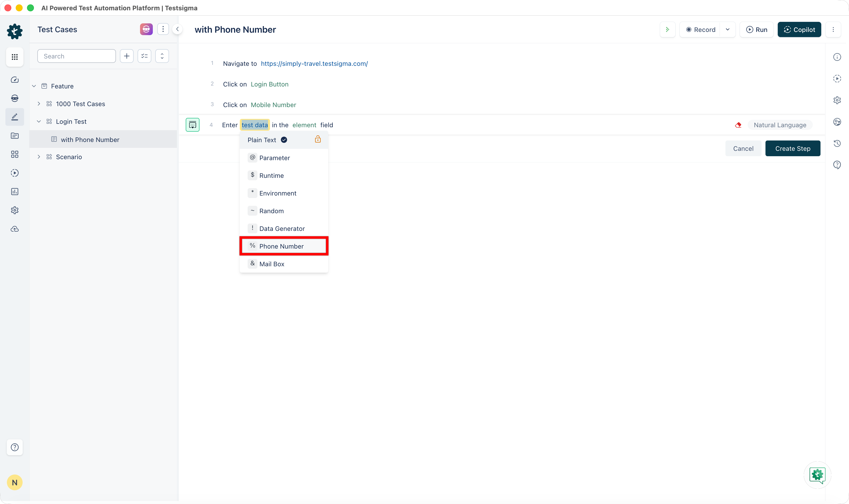The width and height of the screenshot is (849, 504).
Task: Open the question mark bubble in right rail
Action: click(837, 165)
